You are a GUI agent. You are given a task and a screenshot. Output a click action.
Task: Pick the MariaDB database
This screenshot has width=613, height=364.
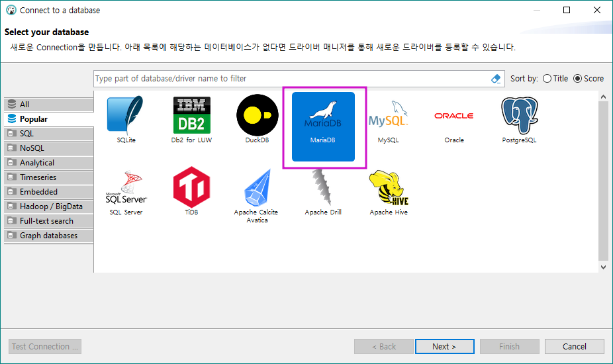(x=323, y=126)
